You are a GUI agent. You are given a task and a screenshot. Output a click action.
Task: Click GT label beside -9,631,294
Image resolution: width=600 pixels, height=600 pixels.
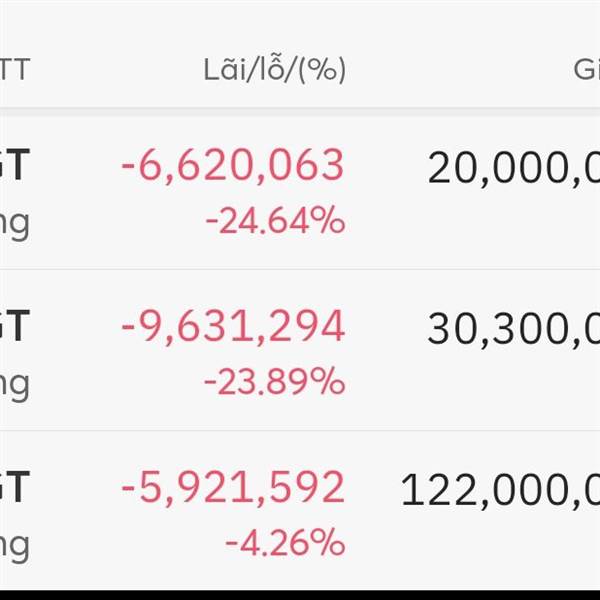point(15,327)
